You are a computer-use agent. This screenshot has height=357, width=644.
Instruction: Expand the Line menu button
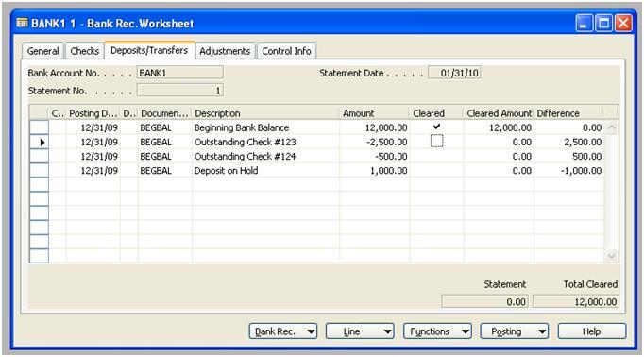[360, 331]
